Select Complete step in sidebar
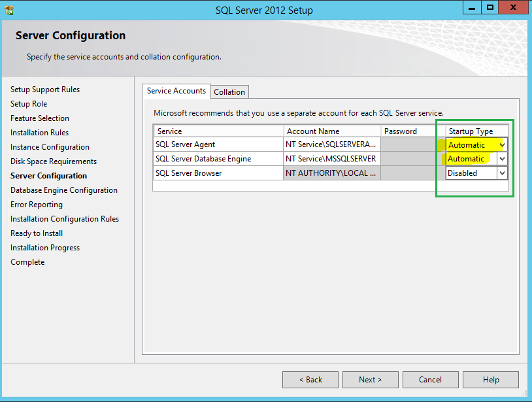The height and width of the screenshot is (402, 532). pyautogui.click(x=27, y=262)
